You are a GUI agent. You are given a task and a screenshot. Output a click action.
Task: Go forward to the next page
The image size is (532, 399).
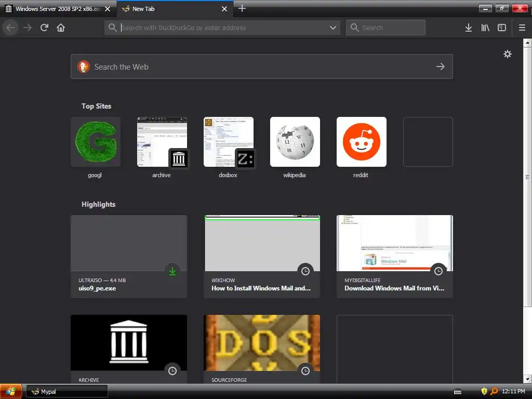[x=28, y=28]
